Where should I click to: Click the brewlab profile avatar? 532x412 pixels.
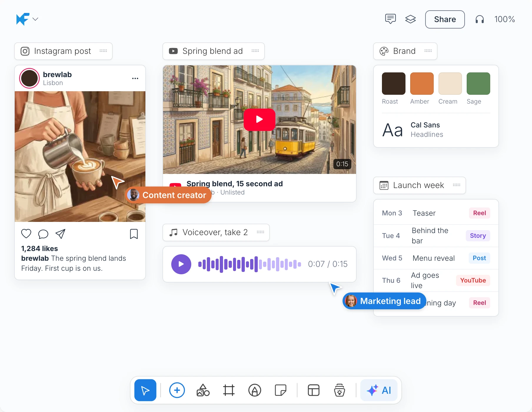tap(29, 78)
